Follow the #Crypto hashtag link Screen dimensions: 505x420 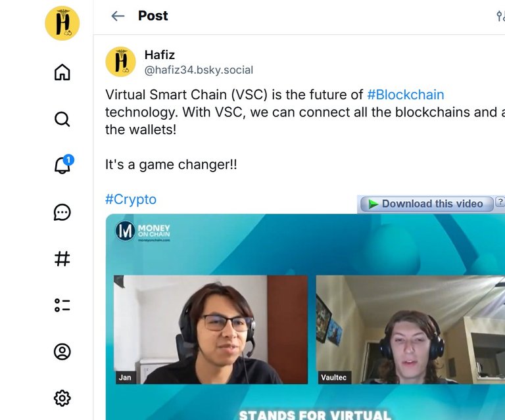click(131, 199)
